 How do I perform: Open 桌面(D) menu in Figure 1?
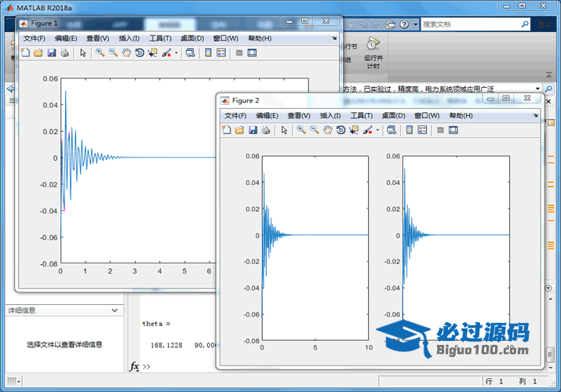[x=192, y=38]
